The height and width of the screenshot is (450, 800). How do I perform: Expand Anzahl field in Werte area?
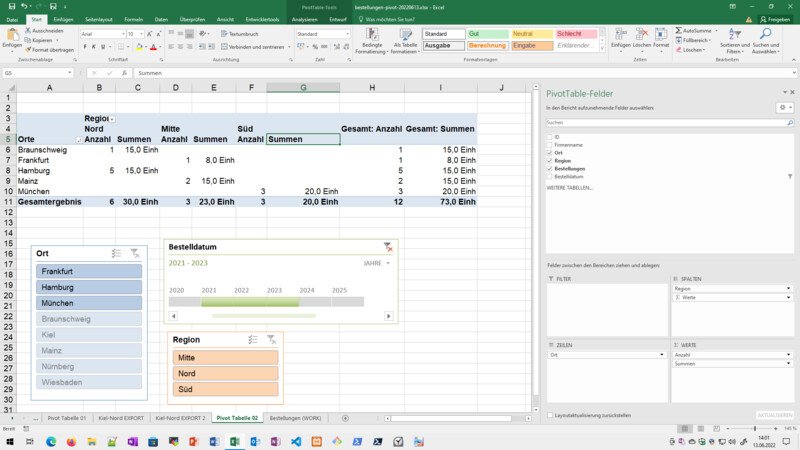tap(788, 355)
